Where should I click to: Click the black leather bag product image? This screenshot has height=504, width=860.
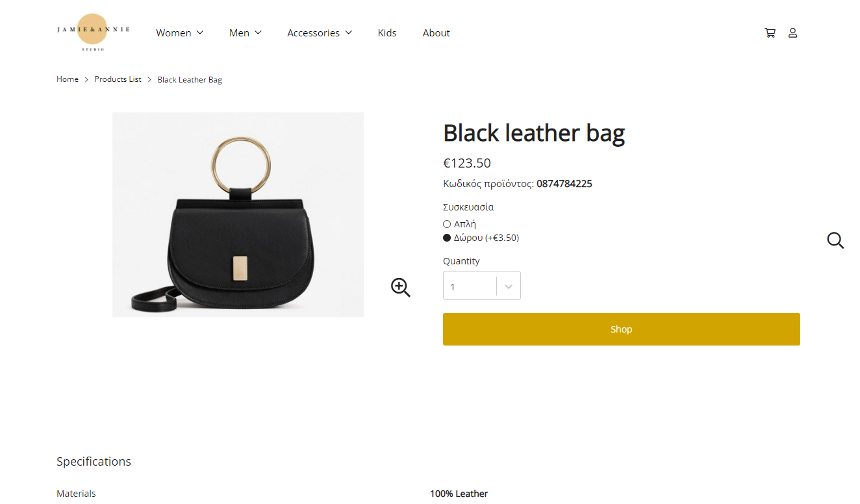click(238, 214)
